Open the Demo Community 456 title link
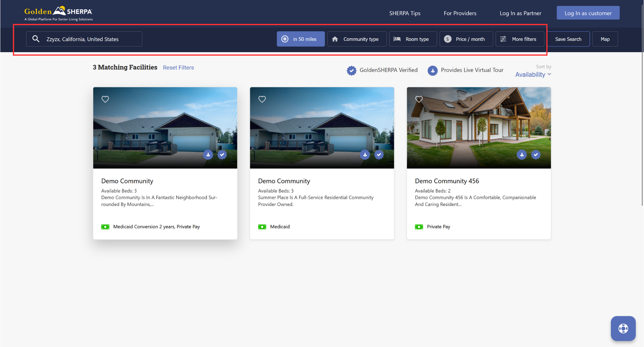Viewport: 644px width, 347px height. pos(447,181)
